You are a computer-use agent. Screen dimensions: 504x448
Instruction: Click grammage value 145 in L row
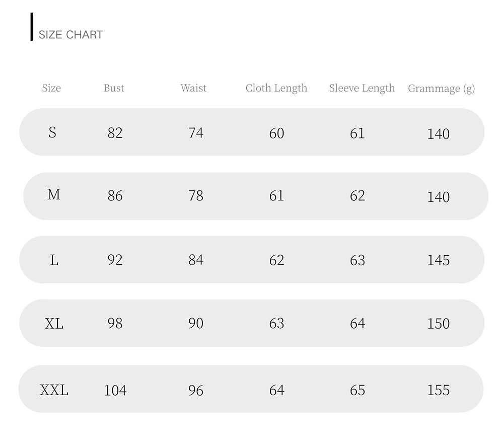tap(438, 260)
